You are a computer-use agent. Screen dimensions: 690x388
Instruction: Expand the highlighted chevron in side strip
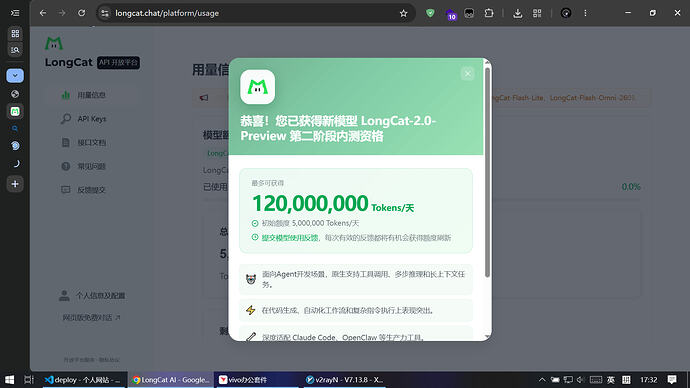(x=15, y=76)
